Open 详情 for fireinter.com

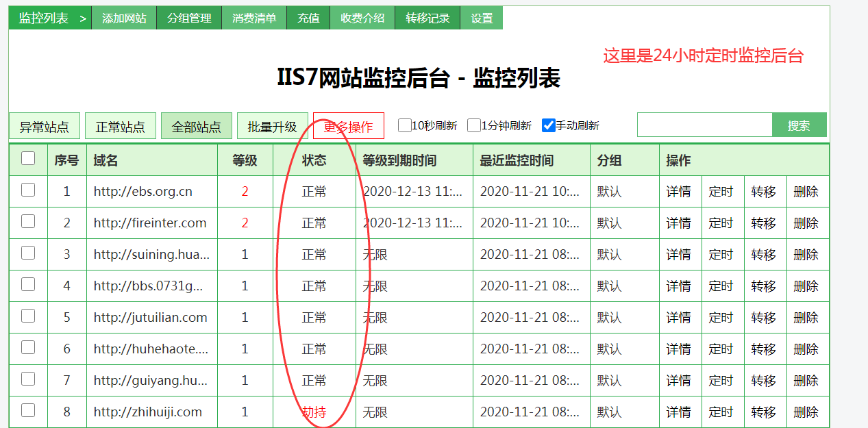(x=679, y=223)
